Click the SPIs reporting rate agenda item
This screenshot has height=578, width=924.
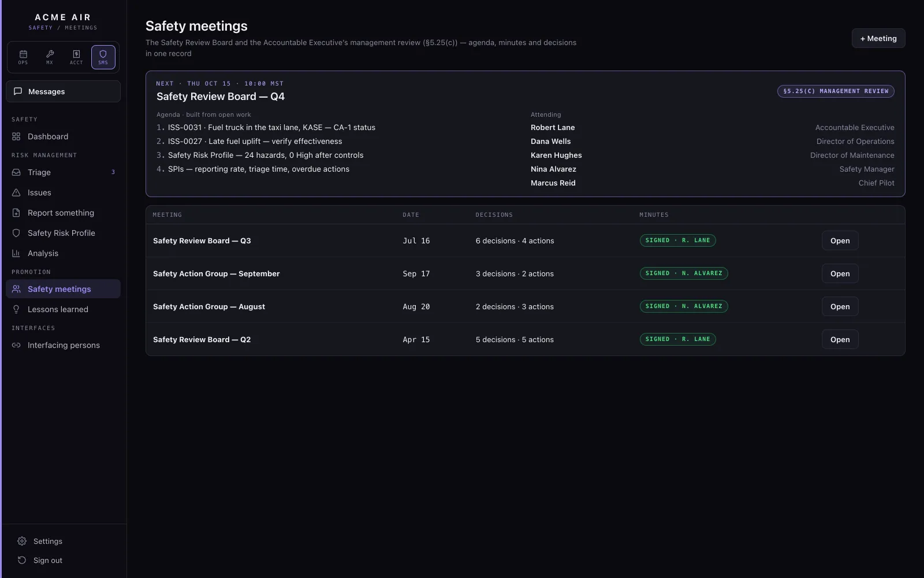259,169
